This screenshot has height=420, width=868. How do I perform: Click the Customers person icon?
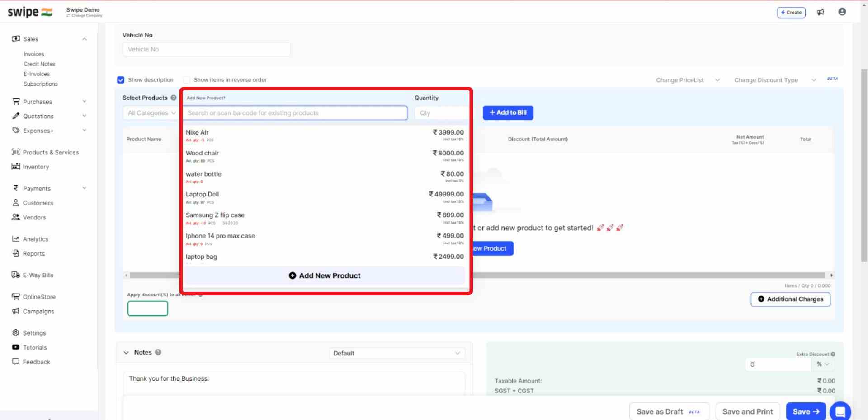[x=16, y=203]
